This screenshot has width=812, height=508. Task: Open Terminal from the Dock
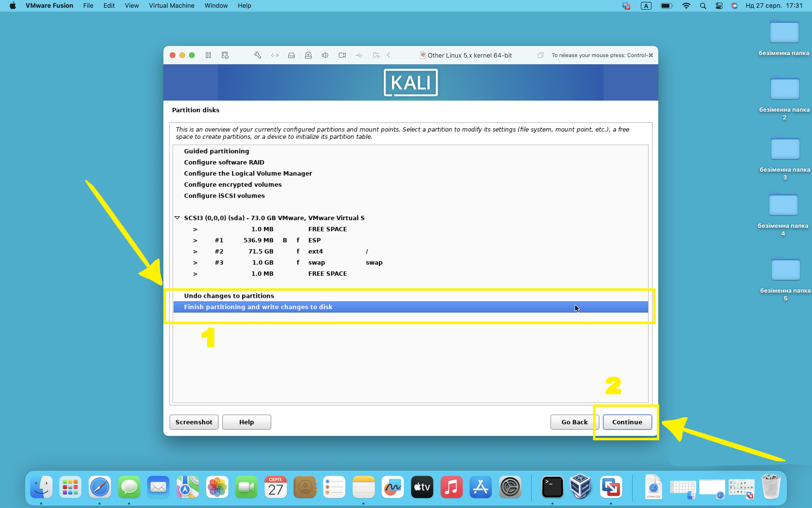[552, 487]
